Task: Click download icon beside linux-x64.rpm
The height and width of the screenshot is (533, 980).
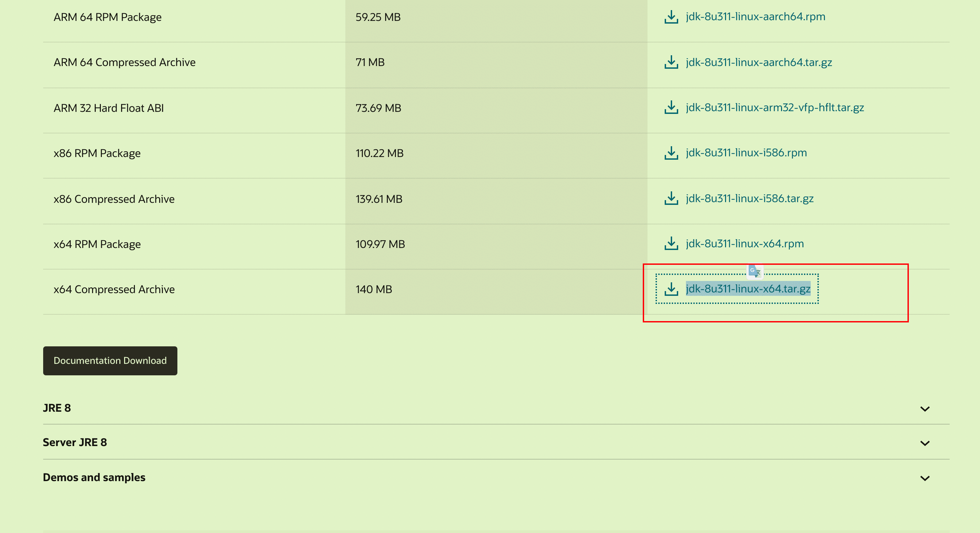Action: [x=671, y=244]
